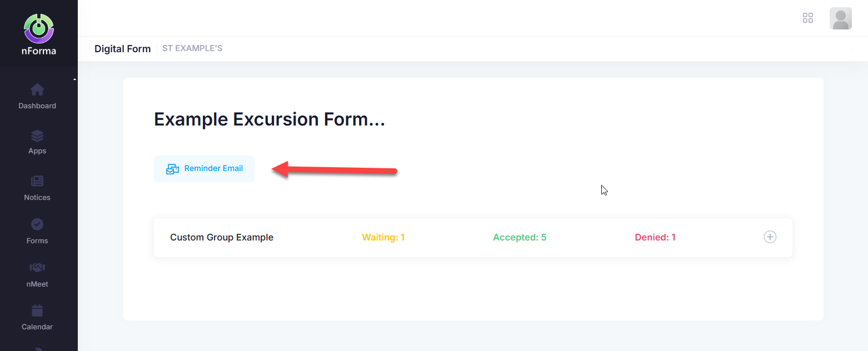Open the user profile avatar
The image size is (868, 351).
[x=840, y=18]
